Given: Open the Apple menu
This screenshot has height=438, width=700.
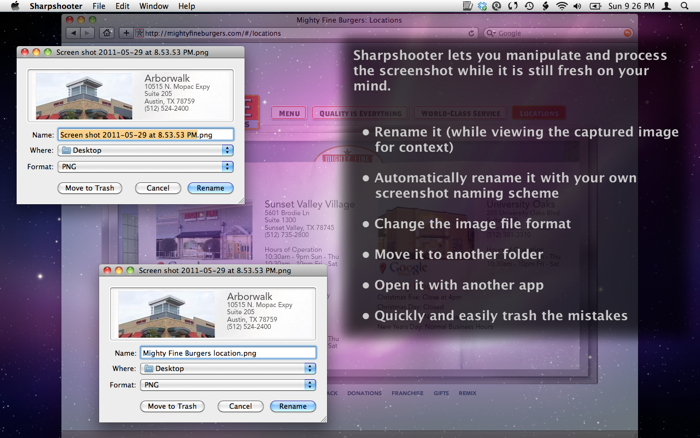Looking at the screenshot, I should click(14, 6).
